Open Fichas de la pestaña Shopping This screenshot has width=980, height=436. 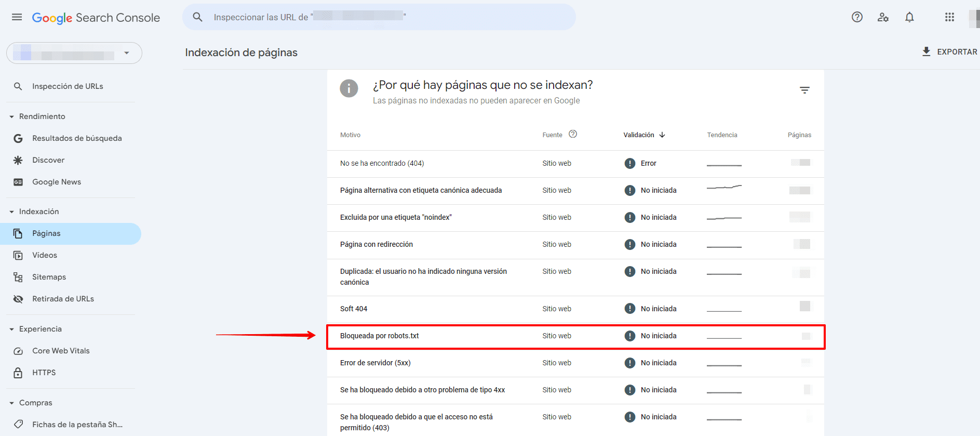click(x=71, y=425)
